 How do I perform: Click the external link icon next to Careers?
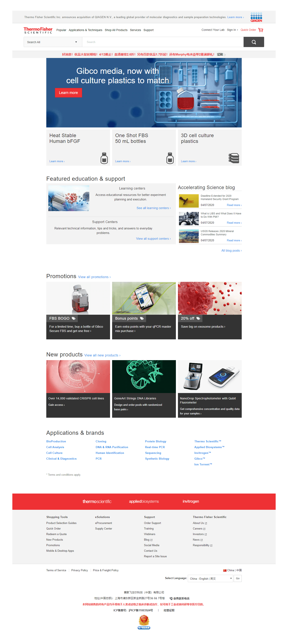204,529
